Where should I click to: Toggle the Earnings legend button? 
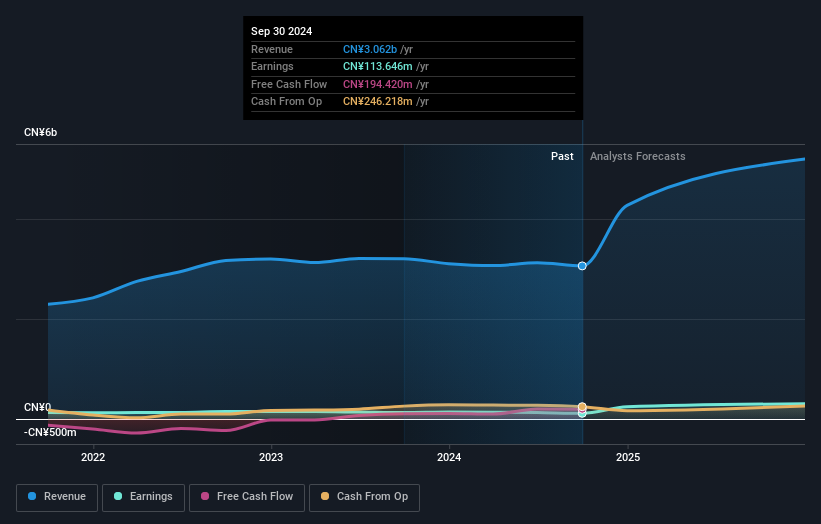tap(143, 497)
